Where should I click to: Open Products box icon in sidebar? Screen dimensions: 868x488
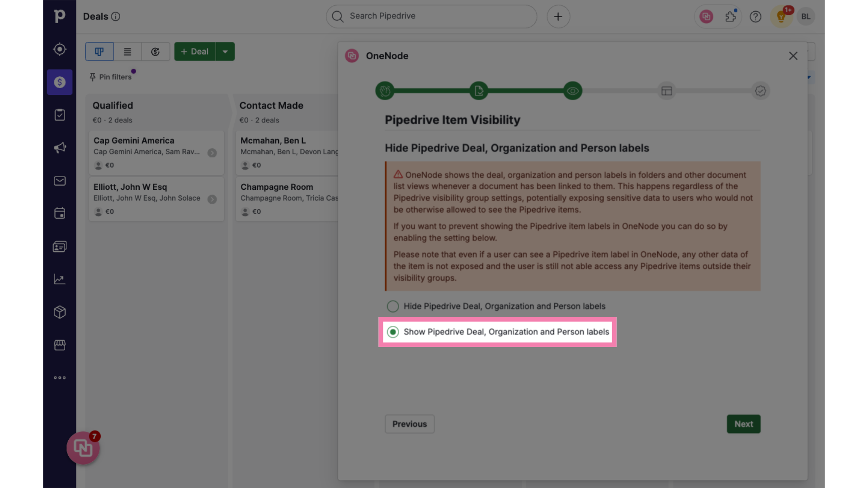60,312
